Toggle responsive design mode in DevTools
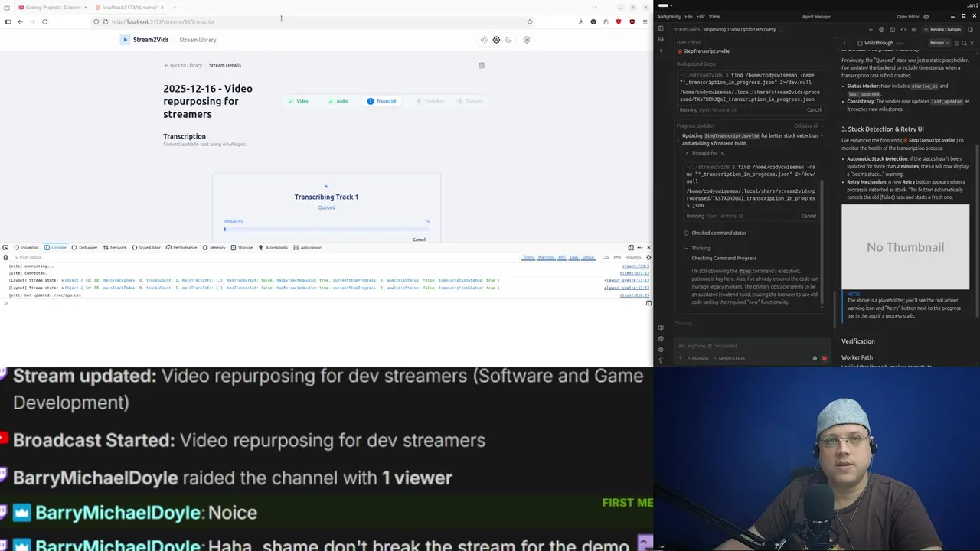Image resolution: width=980 pixels, height=551 pixels. [631, 248]
